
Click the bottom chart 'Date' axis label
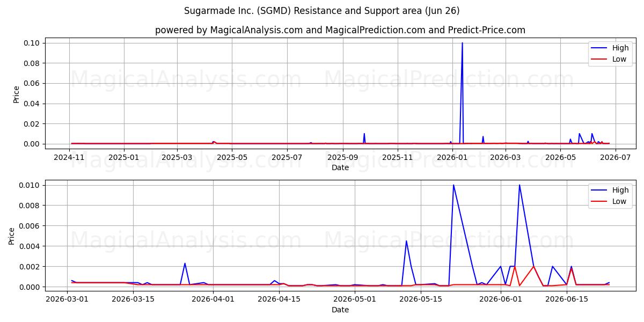tap(340, 310)
